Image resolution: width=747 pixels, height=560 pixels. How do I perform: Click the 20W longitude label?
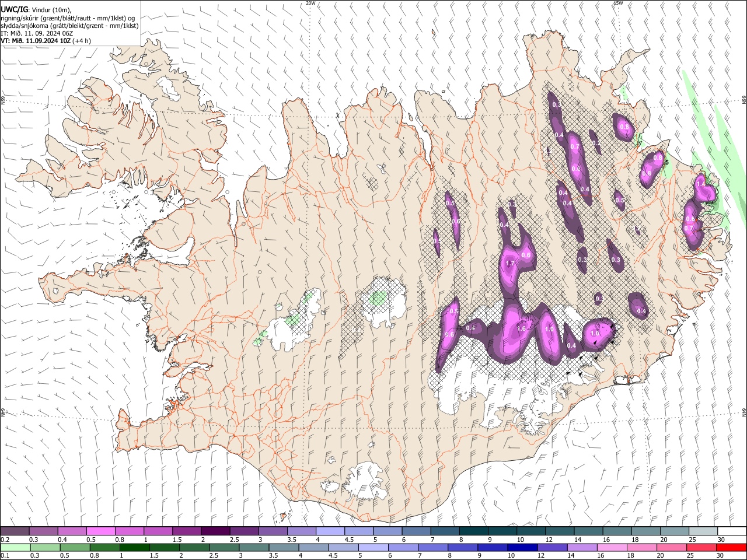(x=310, y=3)
